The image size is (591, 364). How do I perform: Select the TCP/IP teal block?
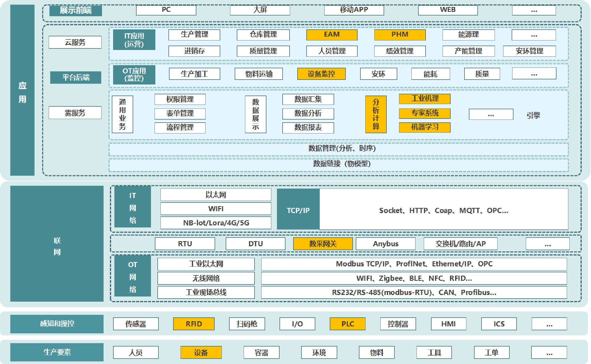(298, 210)
